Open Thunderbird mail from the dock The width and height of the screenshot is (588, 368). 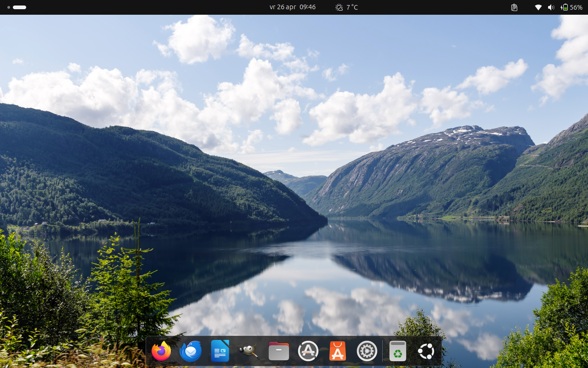pos(191,351)
